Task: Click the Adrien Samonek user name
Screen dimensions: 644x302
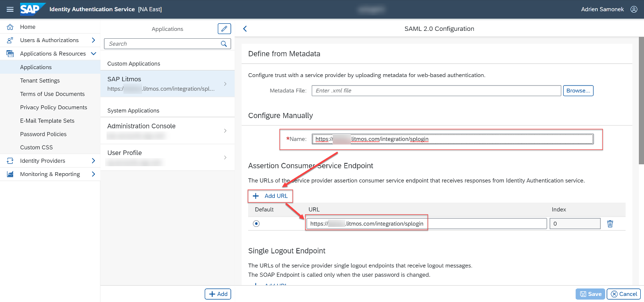Action: click(x=602, y=9)
